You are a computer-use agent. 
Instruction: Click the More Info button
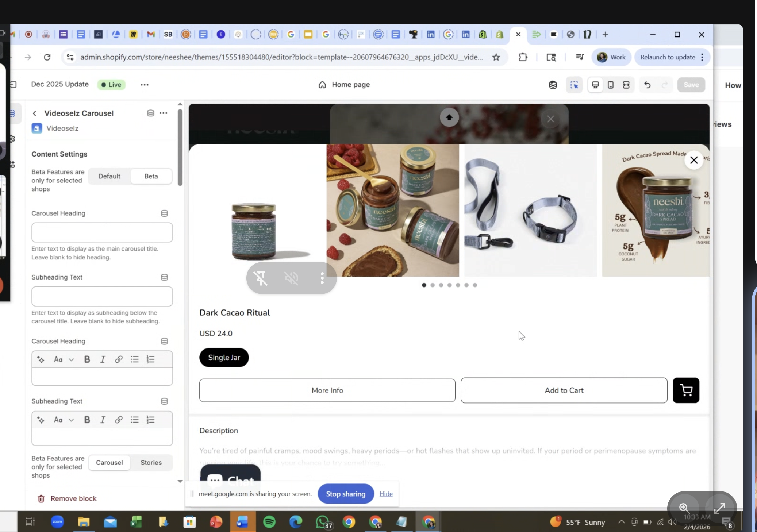coord(327,390)
